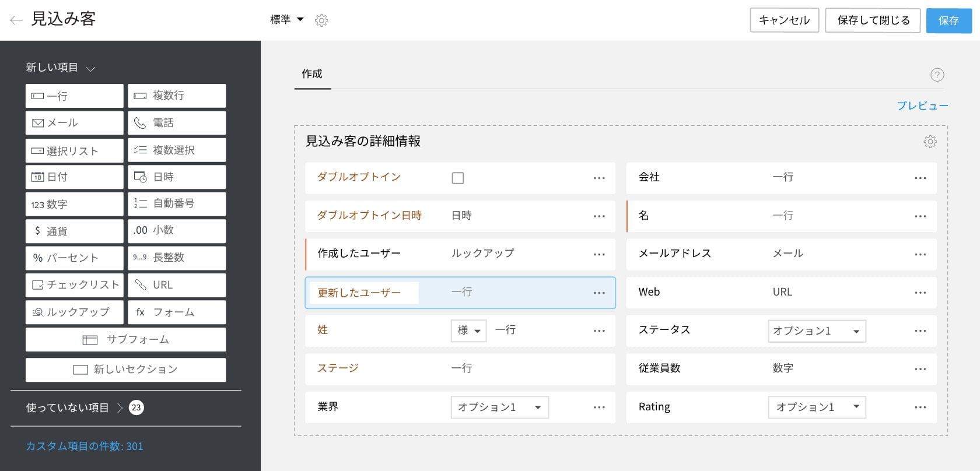Image resolution: width=980 pixels, height=471 pixels.
Task: Switch to the 作成 tab
Action: pos(312,74)
